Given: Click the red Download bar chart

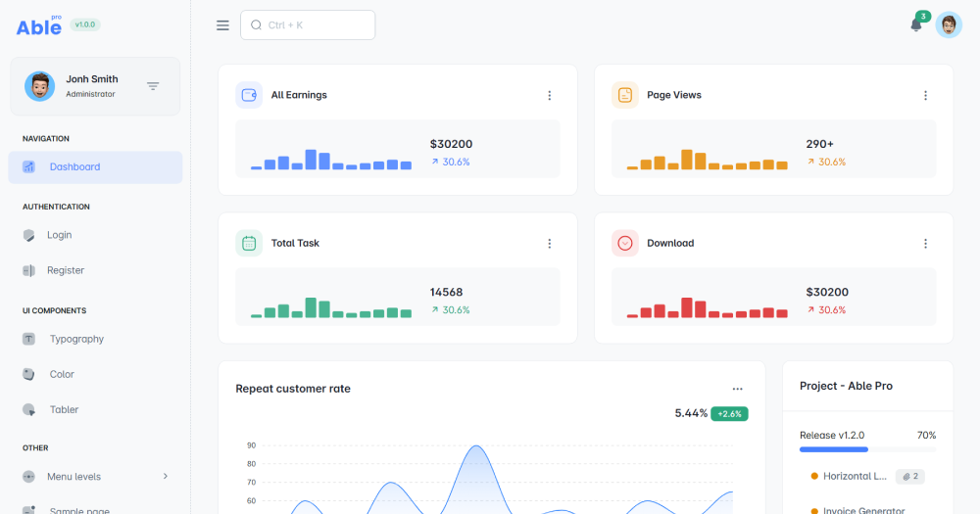Looking at the screenshot, I should 708,307.
